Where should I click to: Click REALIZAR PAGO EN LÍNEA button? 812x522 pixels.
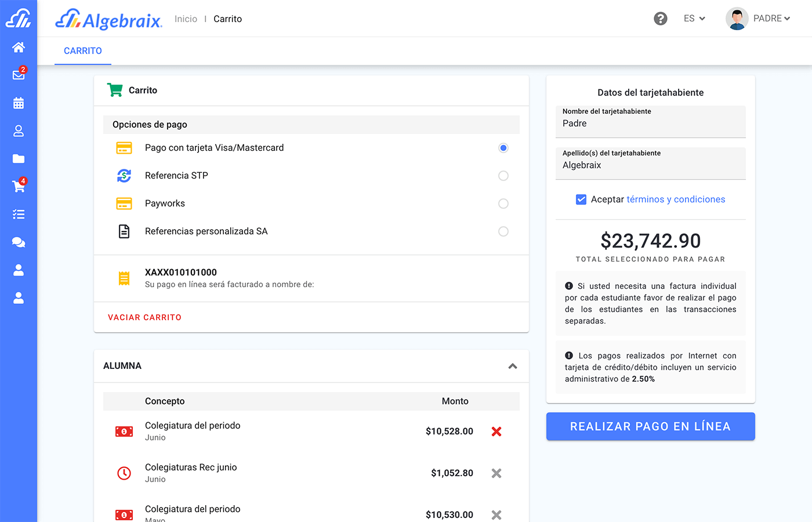pyautogui.click(x=650, y=426)
